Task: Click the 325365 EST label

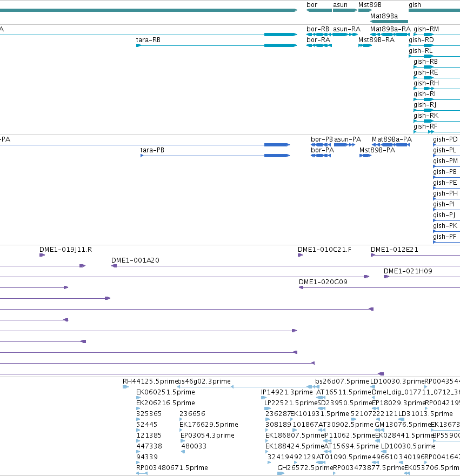Action: (149, 414)
